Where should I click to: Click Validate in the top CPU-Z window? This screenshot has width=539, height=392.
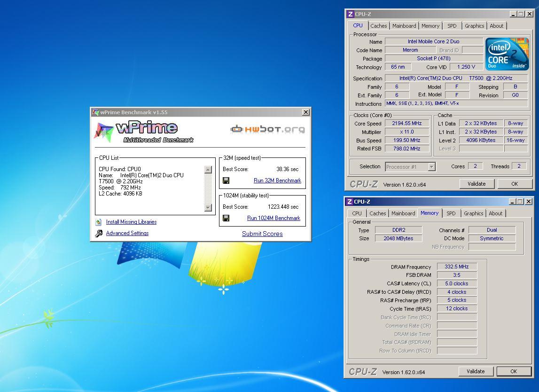pos(477,184)
